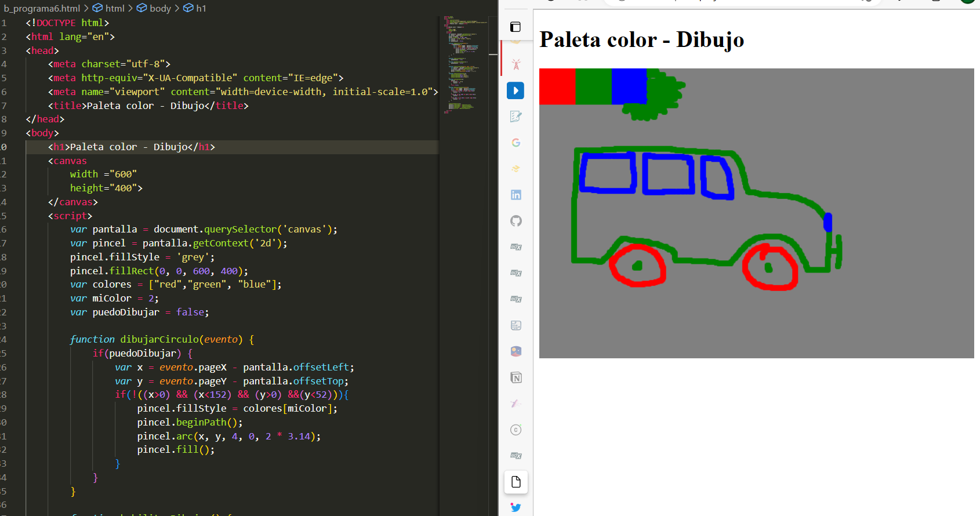Click the 'pincel.fillRect(0, 0, 600, 400)' line
Image resolution: width=980 pixels, height=516 pixels.
159,271
